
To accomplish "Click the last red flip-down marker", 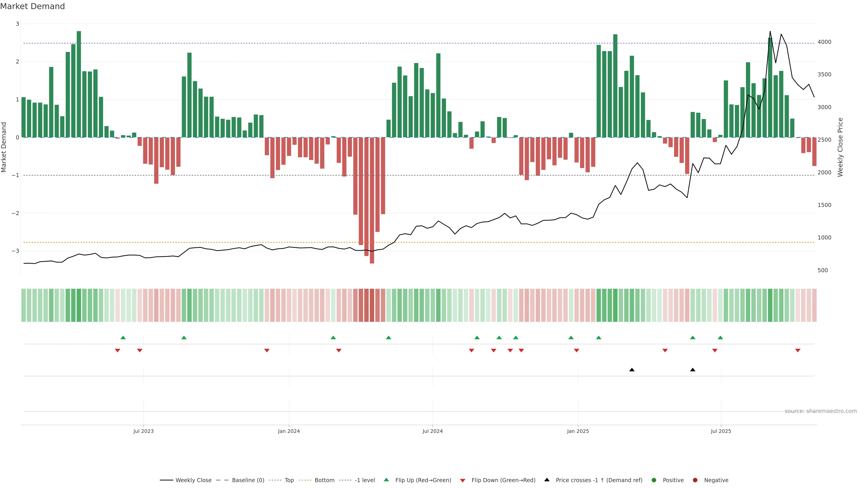I will [x=797, y=351].
